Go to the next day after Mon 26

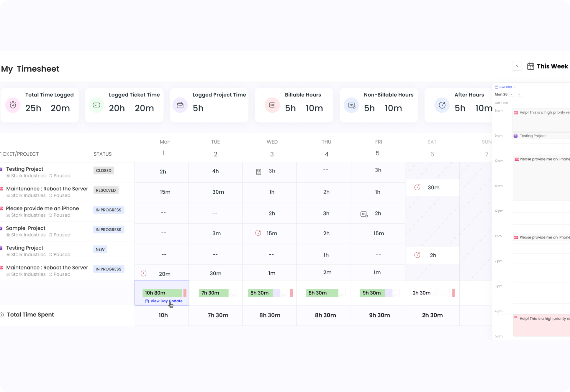click(x=520, y=94)
